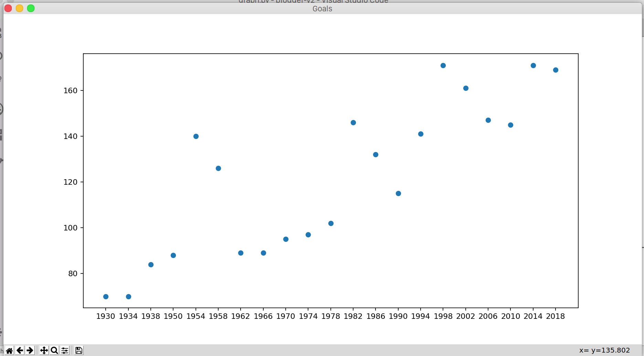Enable the zoom-to-rectangle tool
The image size is (644, 356).
coord(54,350)
